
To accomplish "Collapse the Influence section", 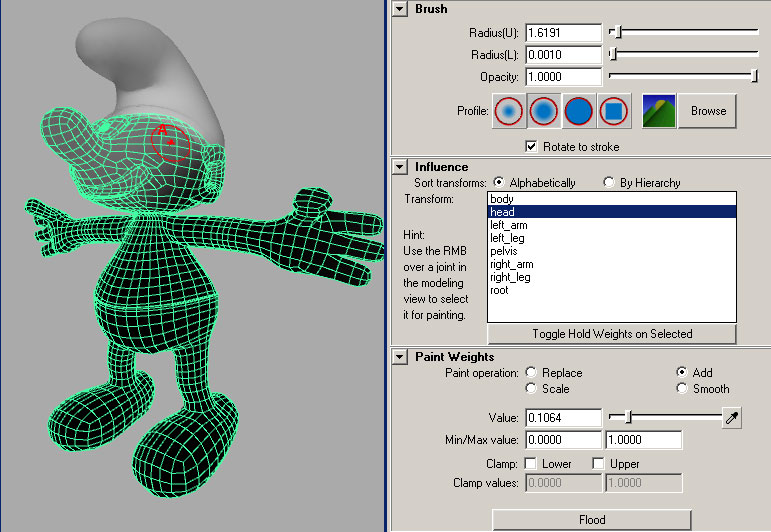I will coord(400,167).
